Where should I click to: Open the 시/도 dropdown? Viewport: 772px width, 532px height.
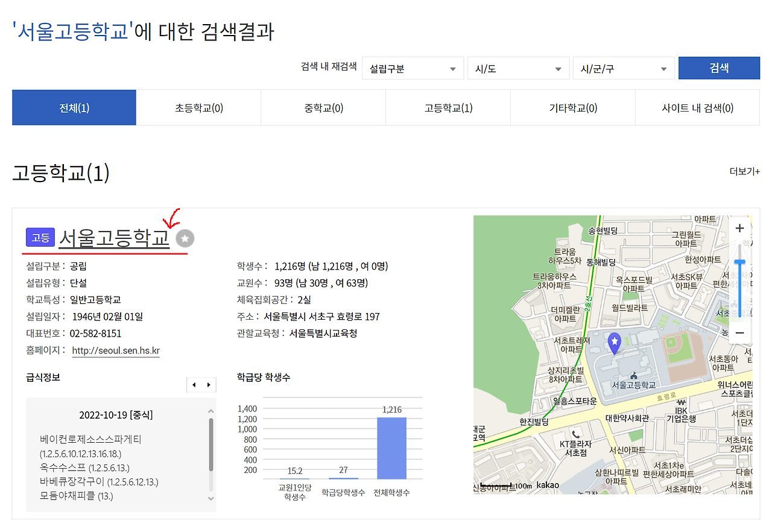pos(518,68)
